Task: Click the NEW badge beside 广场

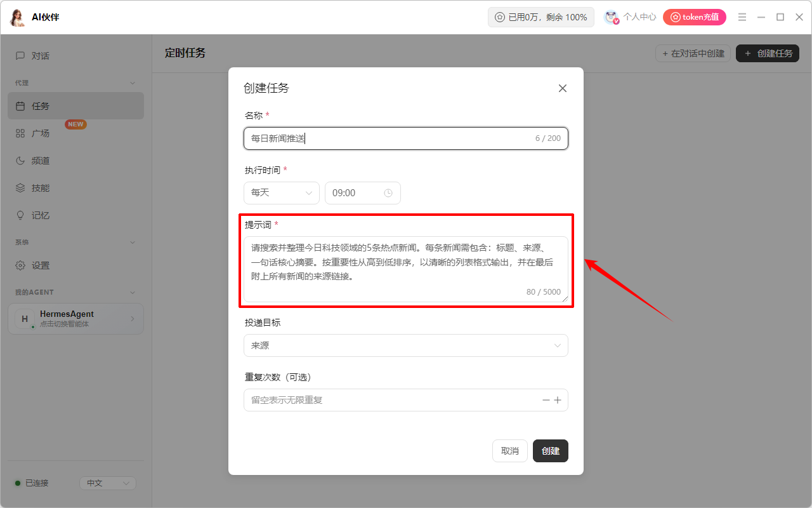Action: coord(76,124)
